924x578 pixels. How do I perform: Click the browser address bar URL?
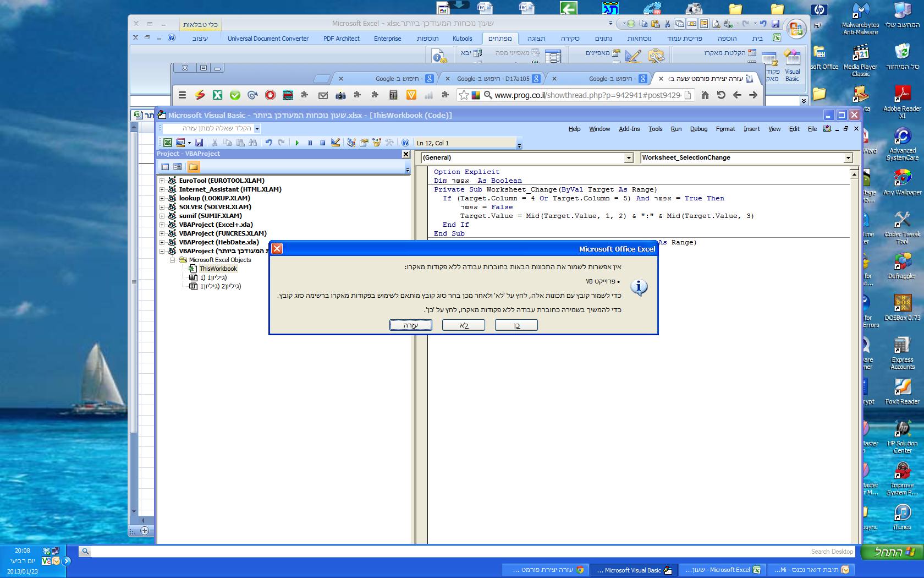(x=587, y=95)
